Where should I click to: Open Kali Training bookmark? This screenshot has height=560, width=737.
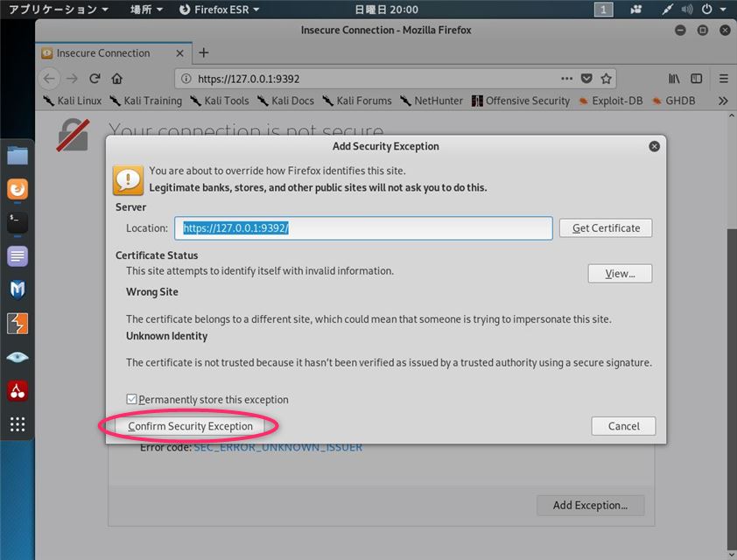145,101
